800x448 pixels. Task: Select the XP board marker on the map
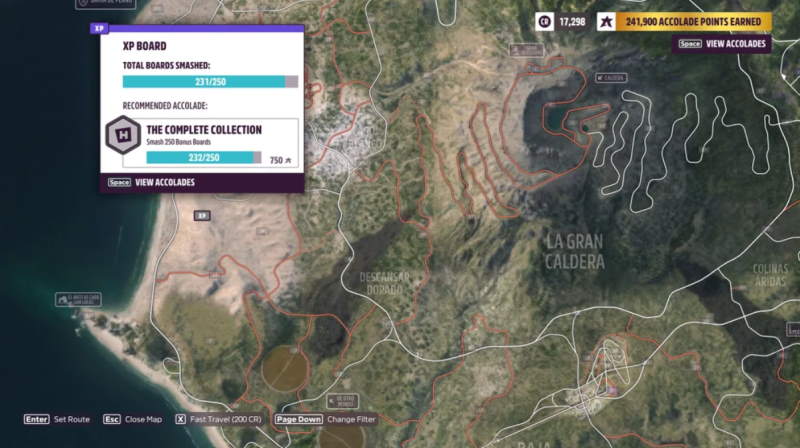(x=202, y=216)
